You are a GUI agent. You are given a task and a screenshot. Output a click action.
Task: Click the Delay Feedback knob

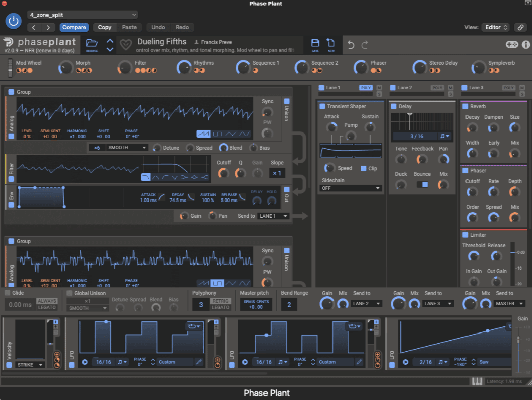[422, 159]
